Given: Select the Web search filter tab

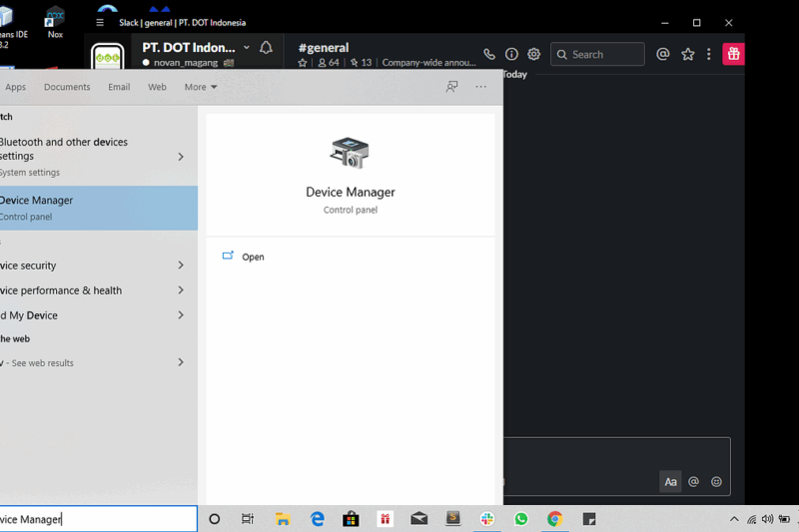Looking at the screenshot, I should coord(157,87).
